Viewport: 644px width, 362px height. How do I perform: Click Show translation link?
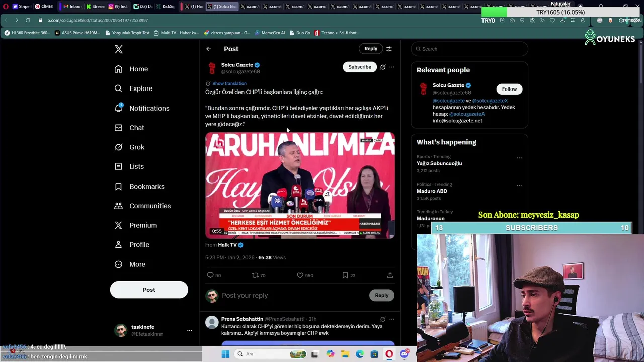[x=229, y=83]
